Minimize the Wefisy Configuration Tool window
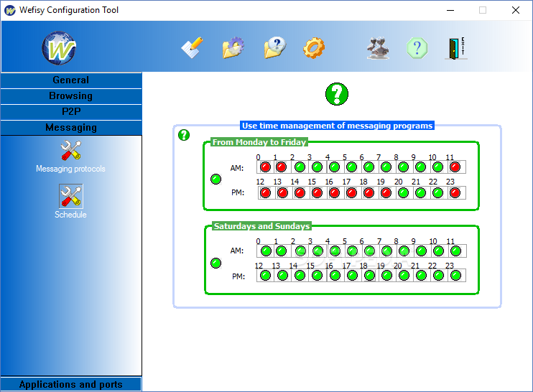Viewport: 533px width, 392px height. [x=450, y=10]
